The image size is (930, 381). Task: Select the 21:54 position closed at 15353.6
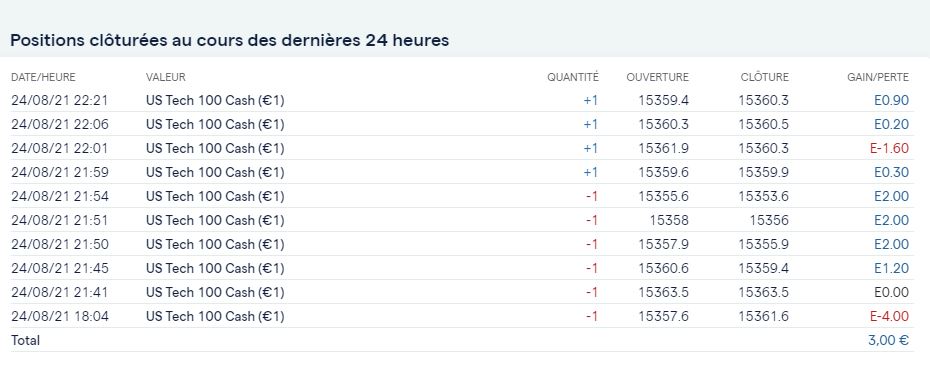(462, 196)
